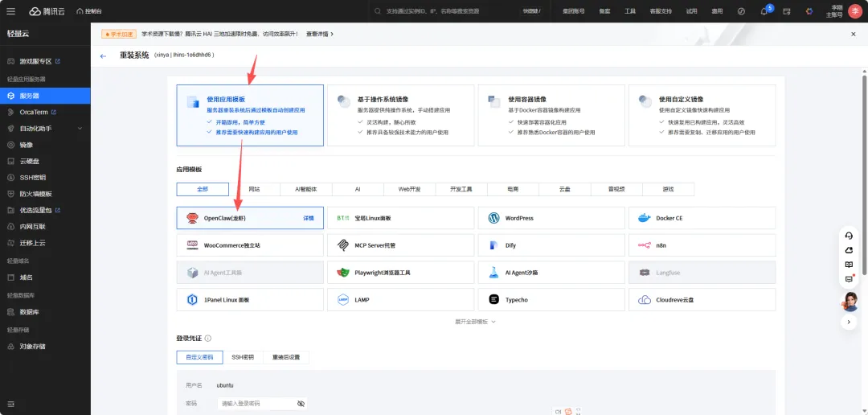The image size is (868, 415).
Task: Choose the WordPress template
Action: pos(551,218)
